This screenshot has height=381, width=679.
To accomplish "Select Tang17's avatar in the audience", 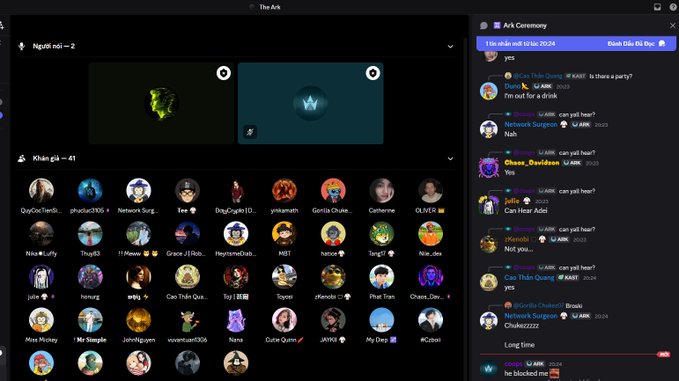I will pos(382,234).
